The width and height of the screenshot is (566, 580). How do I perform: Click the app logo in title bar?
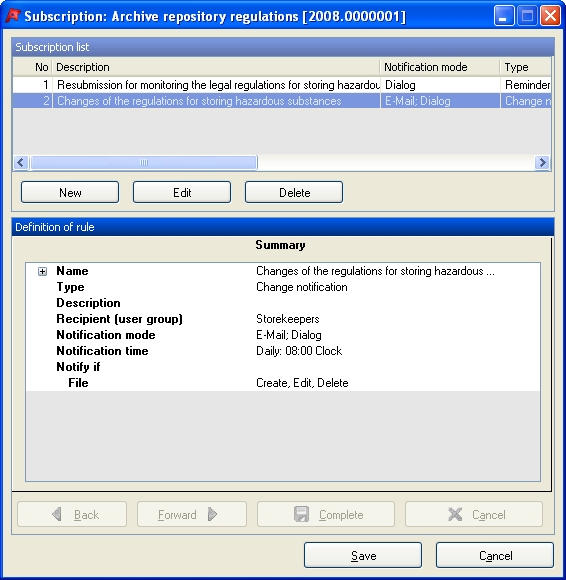point(13,16)
